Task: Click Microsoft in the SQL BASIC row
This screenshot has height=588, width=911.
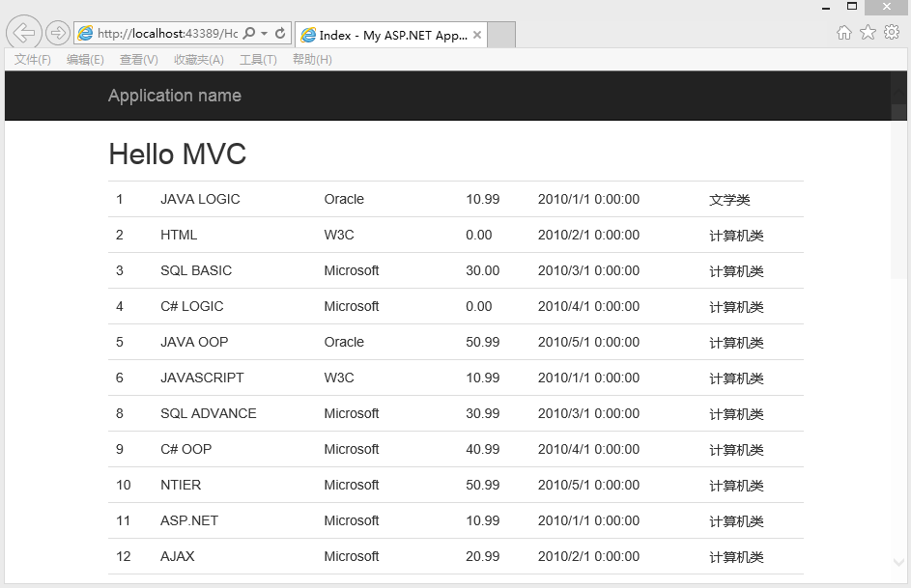Action: tap(352, 270)
